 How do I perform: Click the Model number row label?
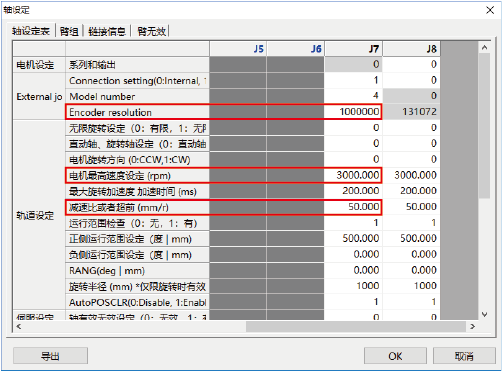[137, 96]
